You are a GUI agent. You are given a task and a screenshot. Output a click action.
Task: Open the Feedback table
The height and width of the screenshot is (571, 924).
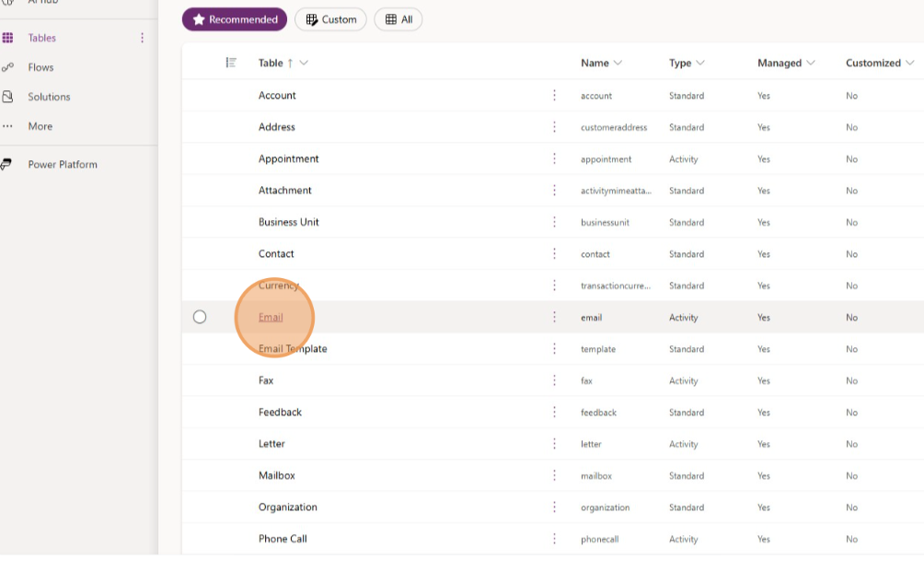point(280,413)
